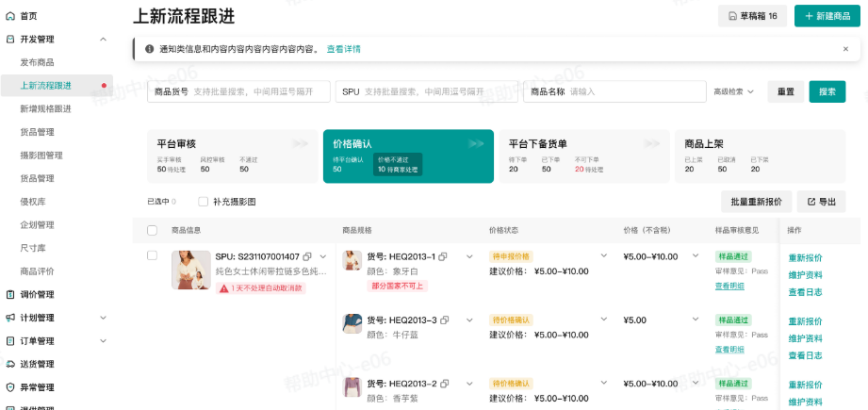This screenshot has width=868, height=410.
Task: Click the 香芋紫 variant thumbnail
Action: (352, 387)
